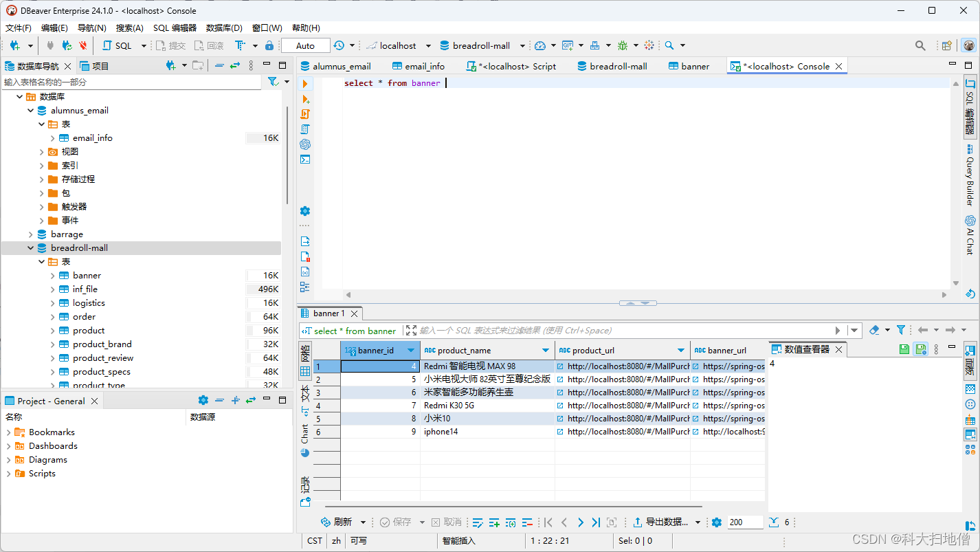
Task: Toggle the transaction lock icon in toolbar
Action: pos(269,45)
